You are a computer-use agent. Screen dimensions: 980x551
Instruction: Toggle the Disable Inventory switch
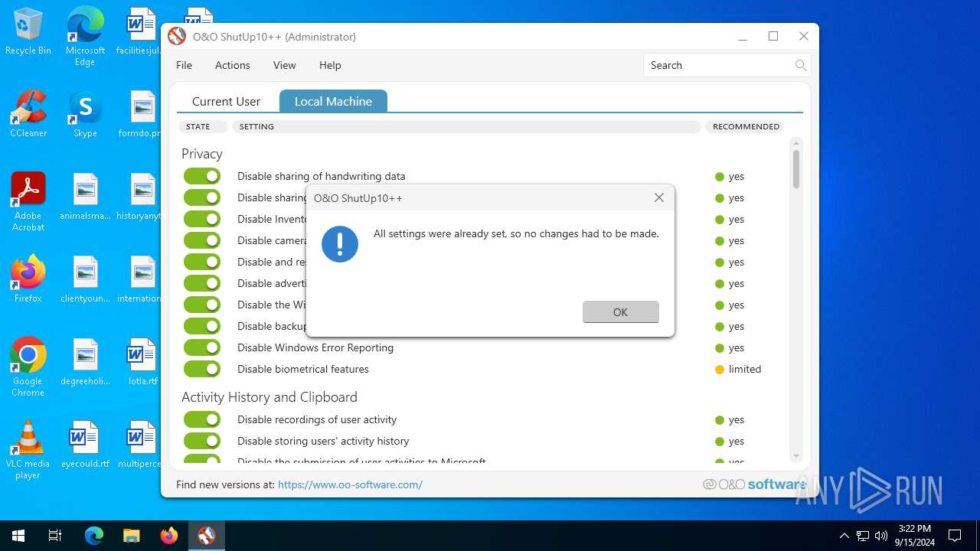202,219
